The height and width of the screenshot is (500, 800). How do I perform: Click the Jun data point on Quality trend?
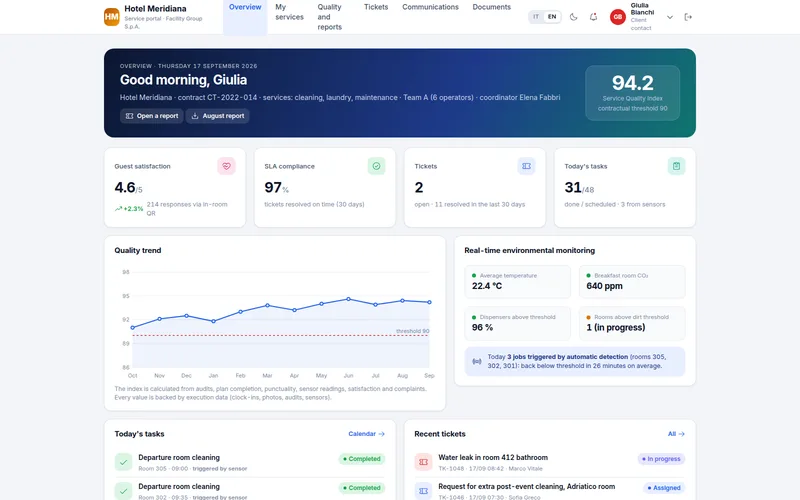coord(348,299)
